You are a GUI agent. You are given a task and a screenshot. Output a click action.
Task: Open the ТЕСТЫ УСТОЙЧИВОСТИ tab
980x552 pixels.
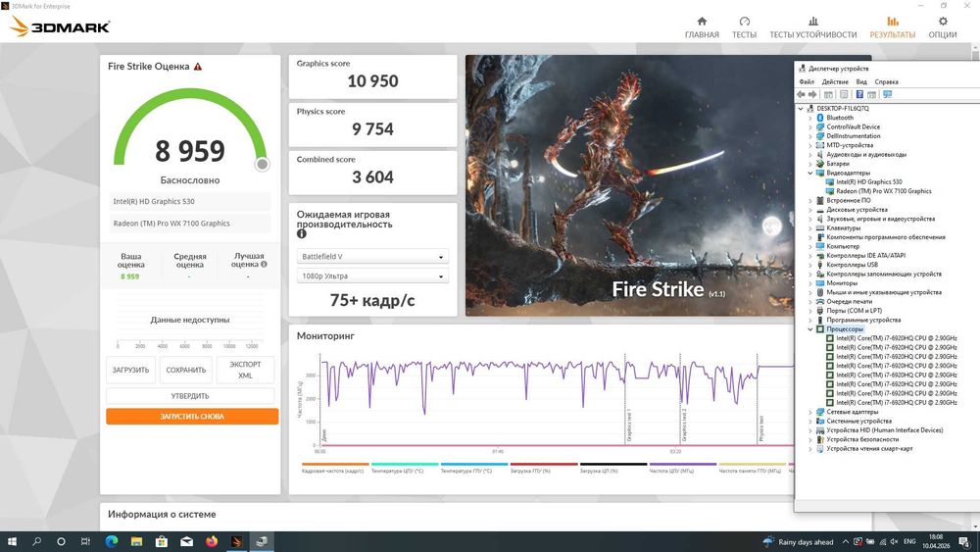(x=812, y=27)
